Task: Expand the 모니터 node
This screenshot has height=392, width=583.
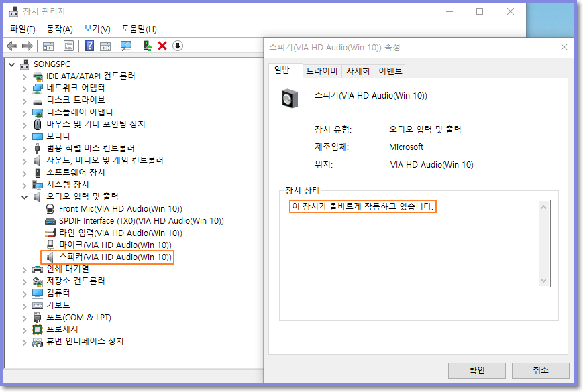Action: [25, 137]
